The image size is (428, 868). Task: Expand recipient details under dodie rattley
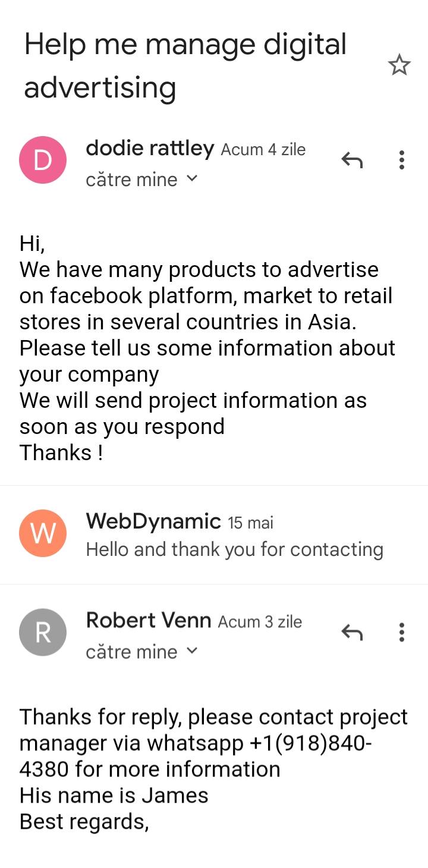191,179
